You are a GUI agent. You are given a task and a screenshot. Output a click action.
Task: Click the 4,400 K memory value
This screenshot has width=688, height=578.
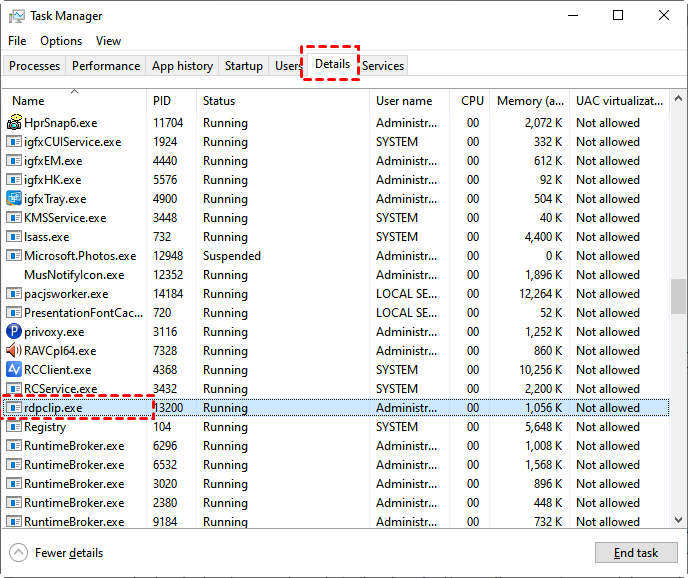point(544,237)
